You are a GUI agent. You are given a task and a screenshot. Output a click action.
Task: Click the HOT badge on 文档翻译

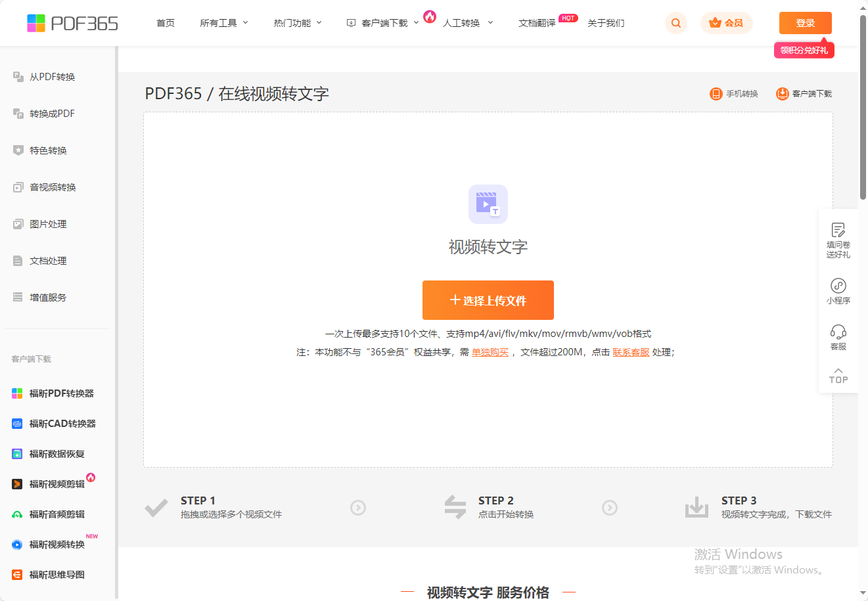[568, 18]
